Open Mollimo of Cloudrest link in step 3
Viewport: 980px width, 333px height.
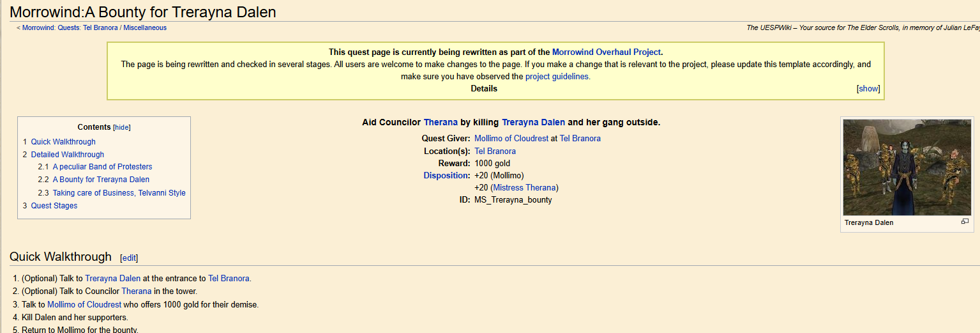84,305
